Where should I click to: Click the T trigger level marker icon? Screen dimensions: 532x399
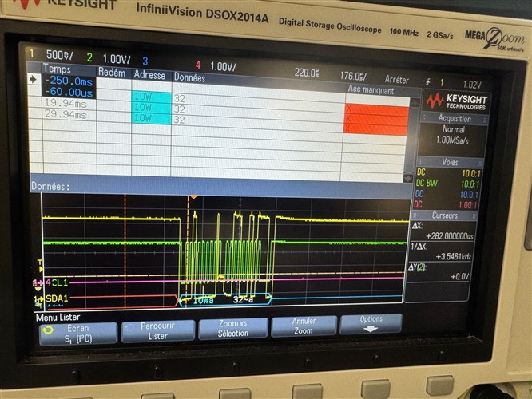point(40,266)
